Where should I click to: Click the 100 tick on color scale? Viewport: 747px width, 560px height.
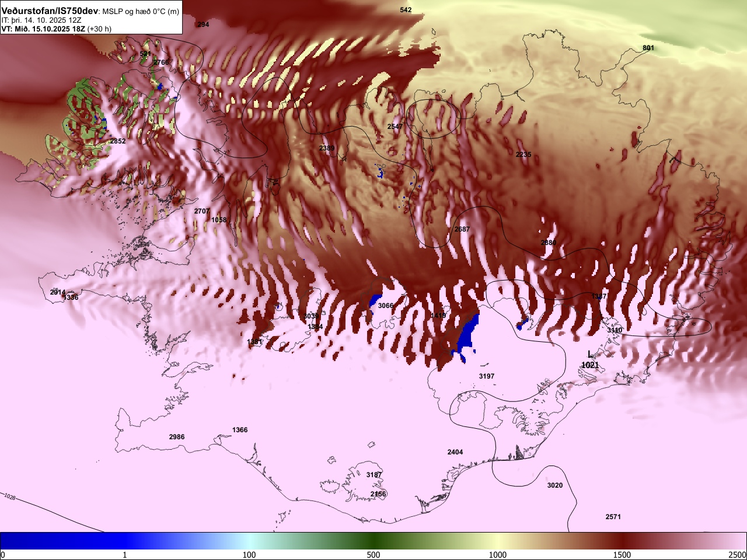pos(249,554)
